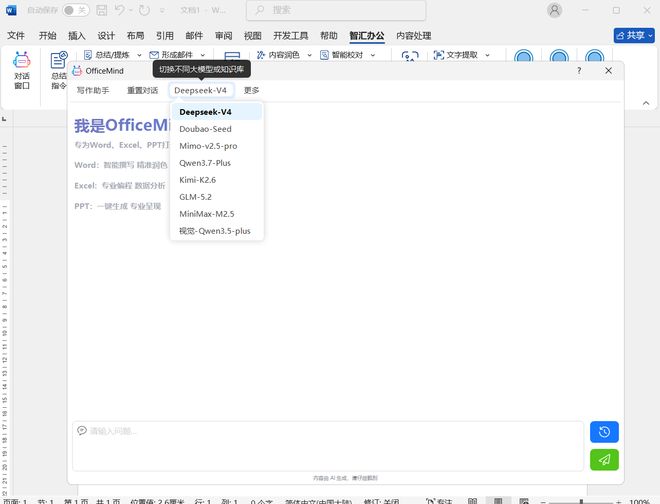Toggle 修订: 关闭 track changes status
Viewport: 660px width, 504px height.
pos(381,501)
